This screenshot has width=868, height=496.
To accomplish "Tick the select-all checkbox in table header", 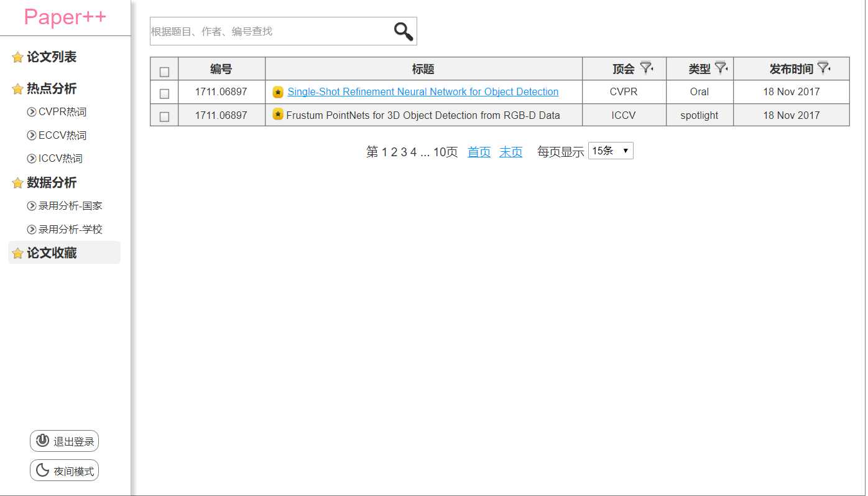I will (x=164, y=72).
